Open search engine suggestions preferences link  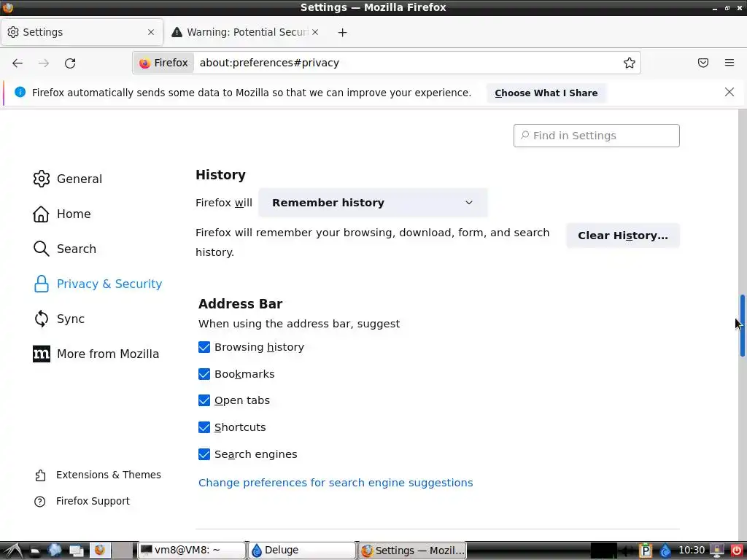(x=336, y=483)
